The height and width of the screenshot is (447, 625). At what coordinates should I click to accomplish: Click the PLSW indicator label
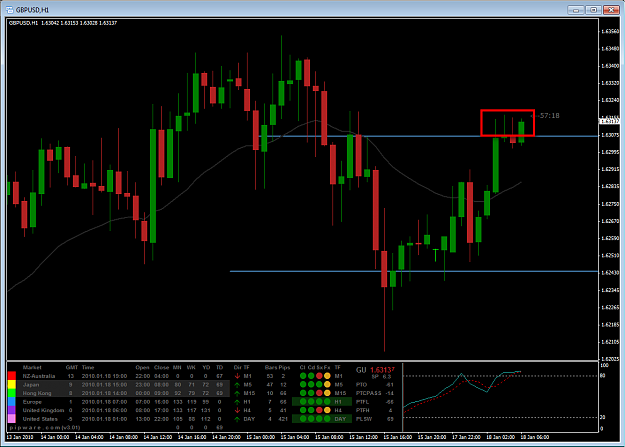364,419
